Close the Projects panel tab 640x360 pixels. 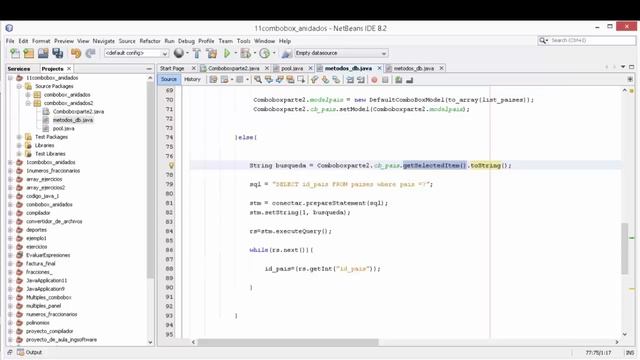69,69
